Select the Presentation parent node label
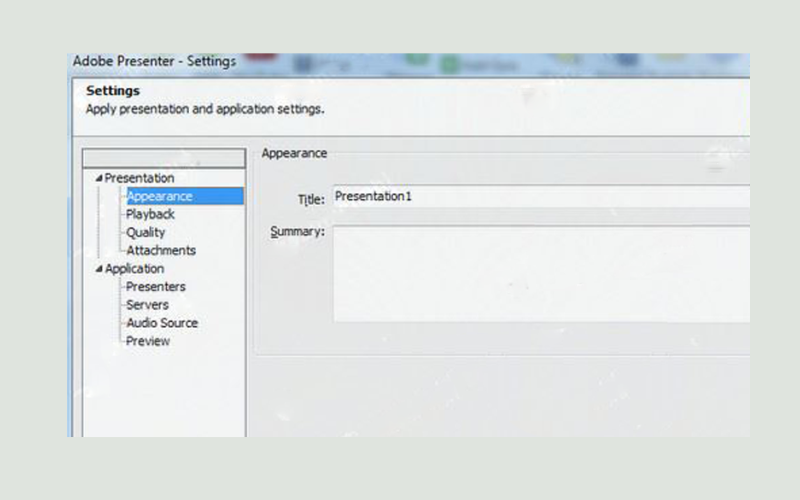This screenshot has width=800, height=500. 139,178
